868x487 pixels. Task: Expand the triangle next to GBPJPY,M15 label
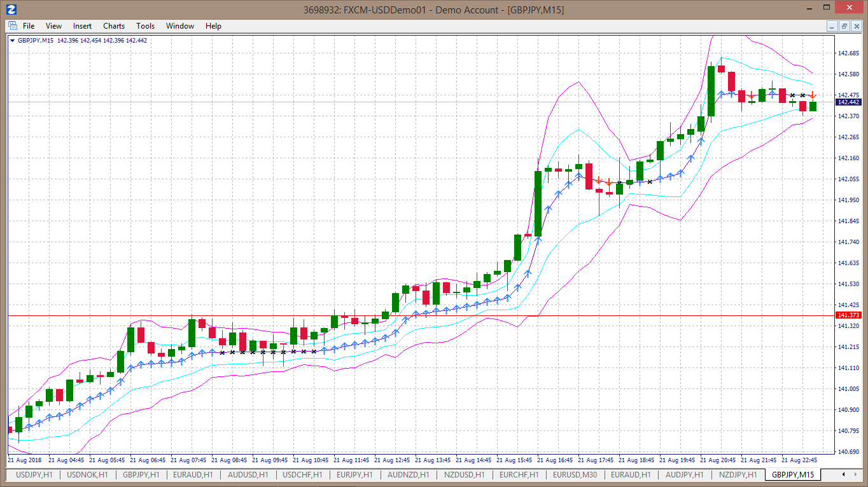(x=12, y=41)
